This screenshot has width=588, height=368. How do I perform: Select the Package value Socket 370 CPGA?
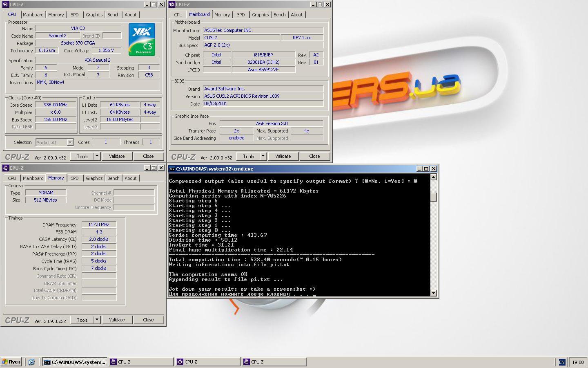point(78,43)
